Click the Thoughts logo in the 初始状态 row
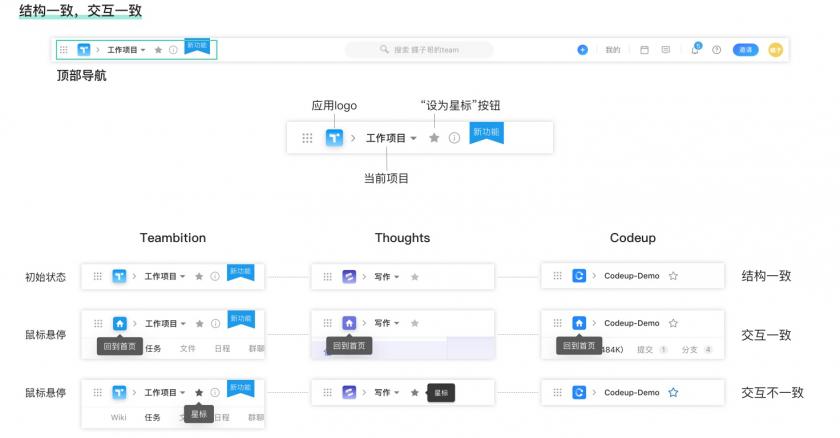The width and height of the screenshot is (840, 438). [349, 277]
